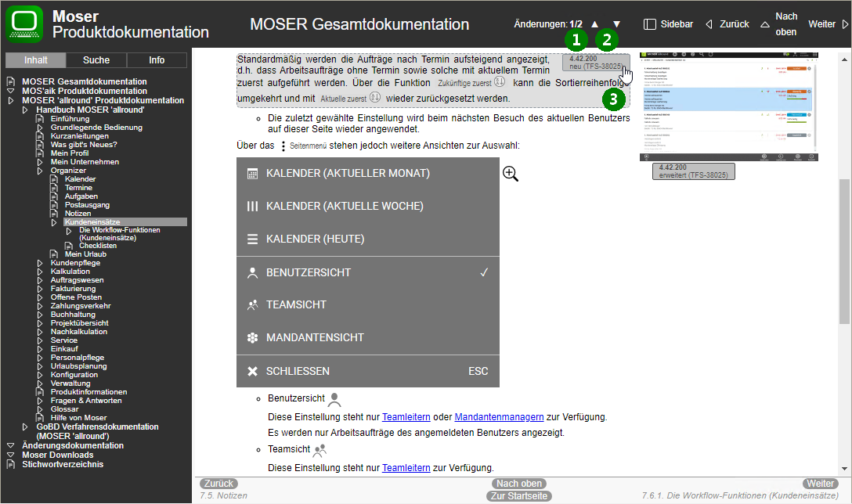Viewport: 852px width, 504px height.
Task: Expand the Mein Unternehmen node
Action: (40, 162)
